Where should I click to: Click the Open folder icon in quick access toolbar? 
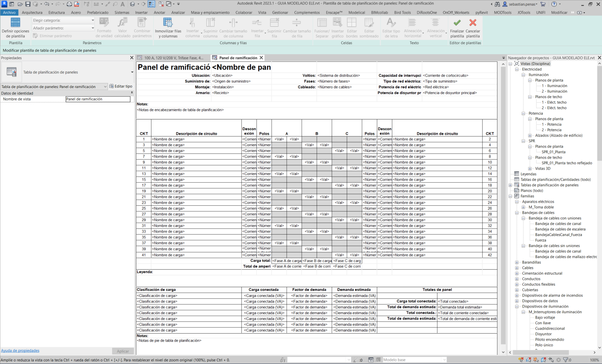coord(20,4)
